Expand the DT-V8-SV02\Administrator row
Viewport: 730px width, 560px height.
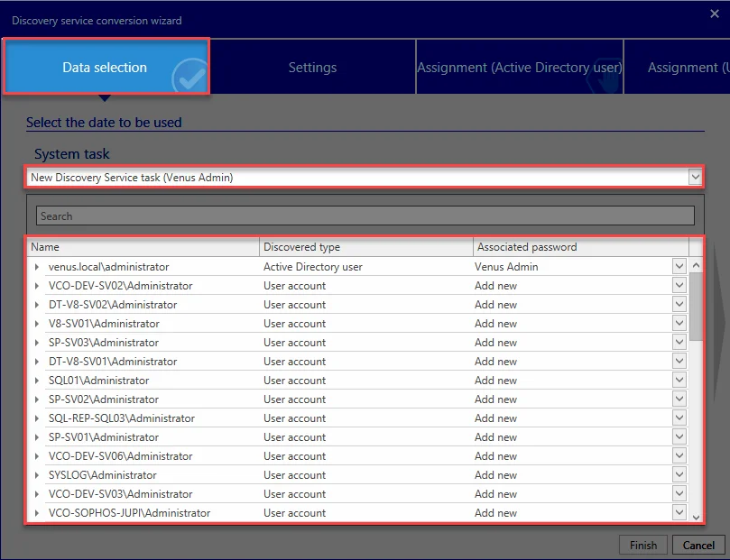coord(36,305)
